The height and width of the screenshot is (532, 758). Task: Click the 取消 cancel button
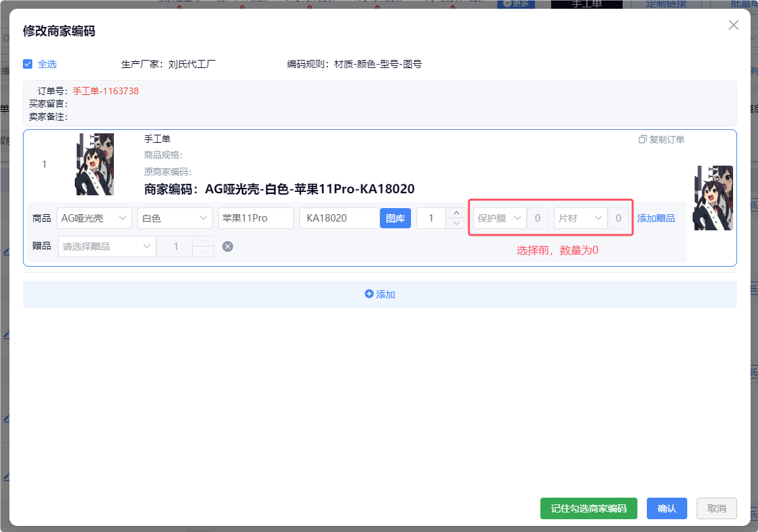click(716, 508)
